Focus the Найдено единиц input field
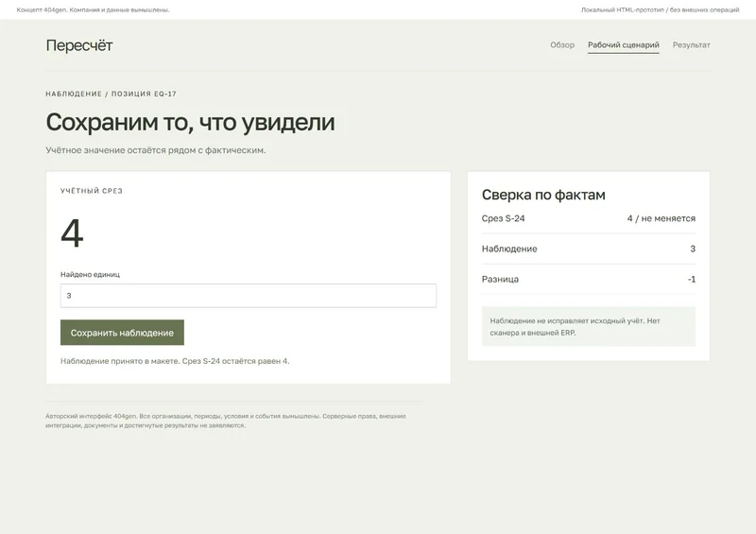 [x=249, y=296]
